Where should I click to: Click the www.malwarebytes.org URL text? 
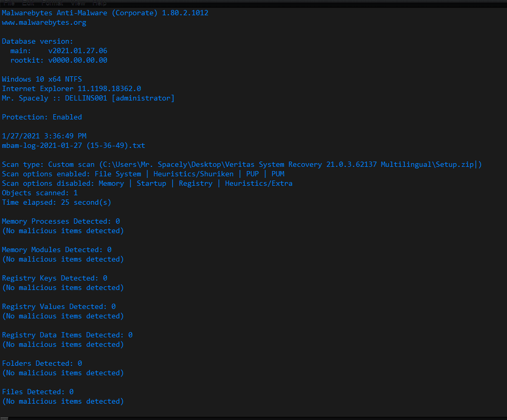pyautogui.click(x=44, y=23)
